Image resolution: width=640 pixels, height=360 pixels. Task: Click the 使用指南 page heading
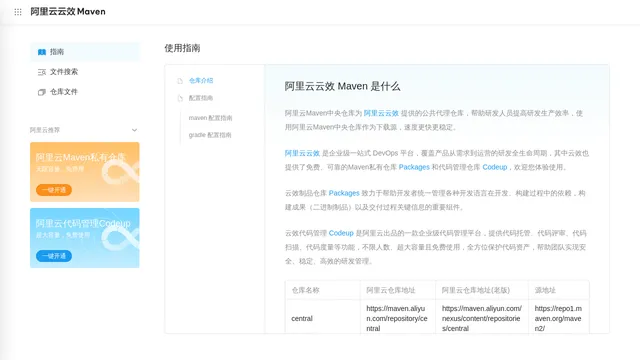click(x=182, y=48)
